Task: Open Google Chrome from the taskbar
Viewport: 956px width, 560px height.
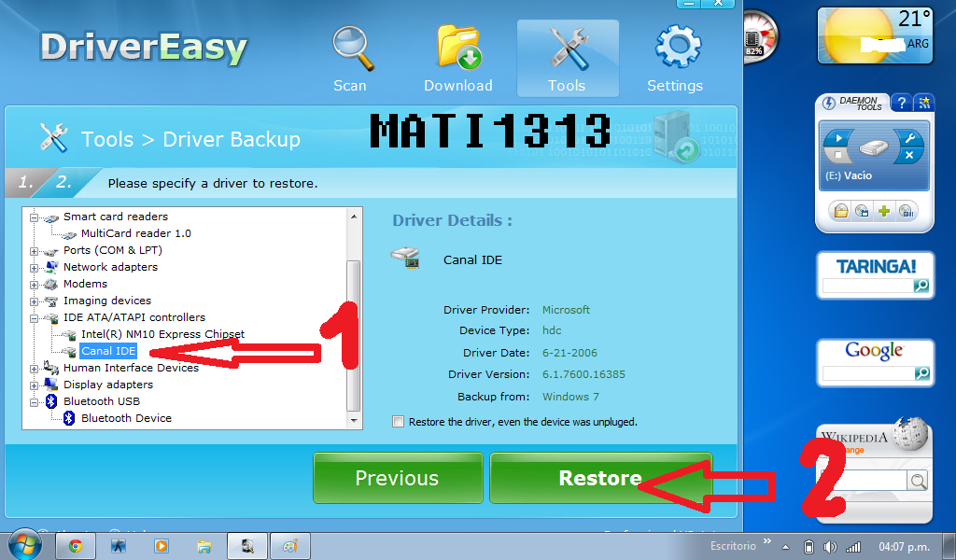Action: click(76, 546)
